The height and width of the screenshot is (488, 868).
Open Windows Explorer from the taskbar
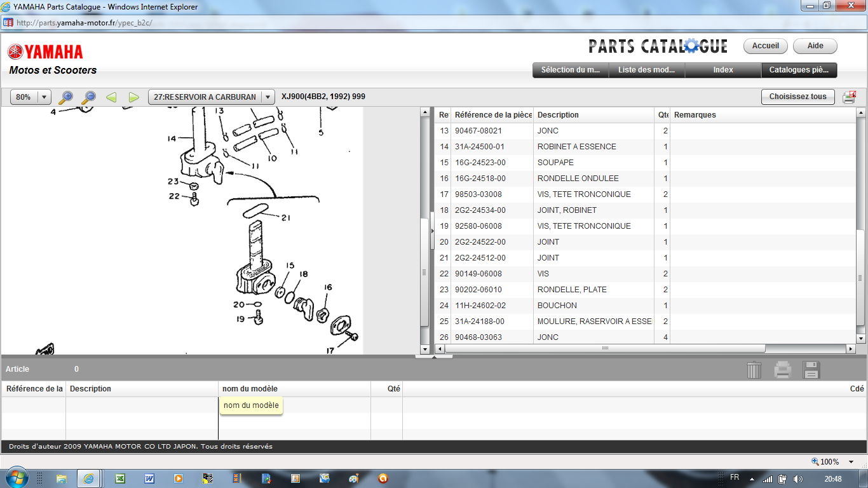pos(62,478)
